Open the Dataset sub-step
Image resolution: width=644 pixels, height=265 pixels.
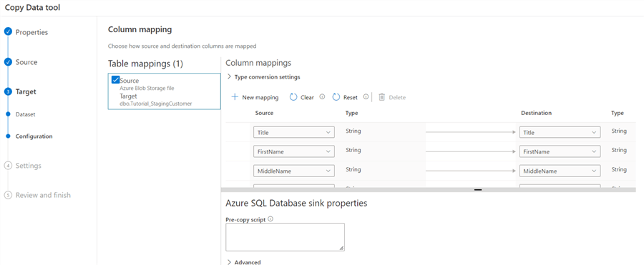coord(26,114)
